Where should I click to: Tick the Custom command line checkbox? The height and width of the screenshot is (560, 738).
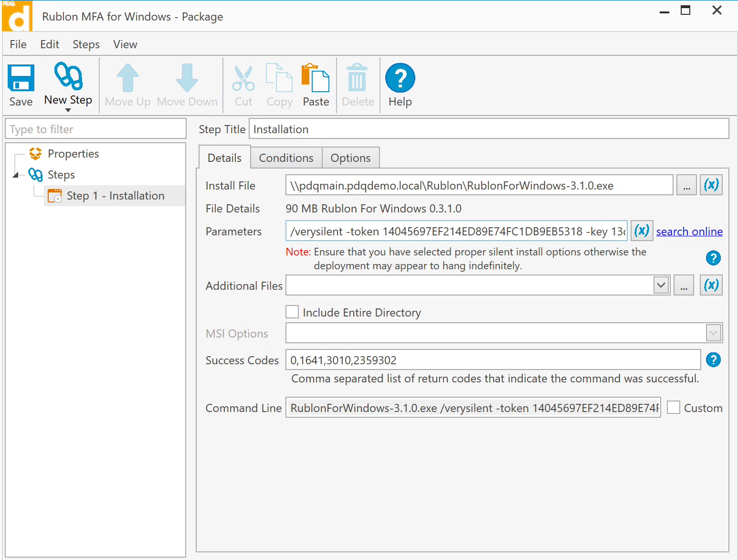point(674,408)
